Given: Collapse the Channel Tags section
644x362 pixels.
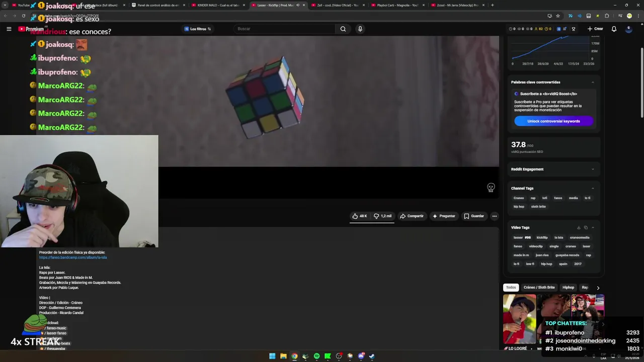Looking at the screenshot, I should [593, 189].
